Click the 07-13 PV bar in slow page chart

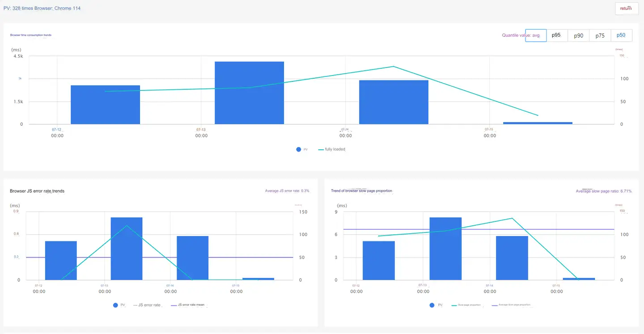point(445,249)
